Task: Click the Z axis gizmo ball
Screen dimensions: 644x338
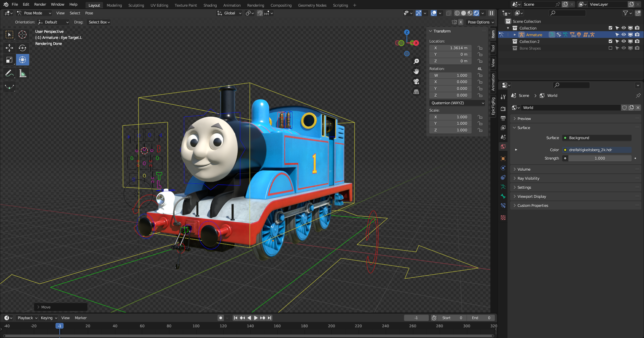Action: 407,32
